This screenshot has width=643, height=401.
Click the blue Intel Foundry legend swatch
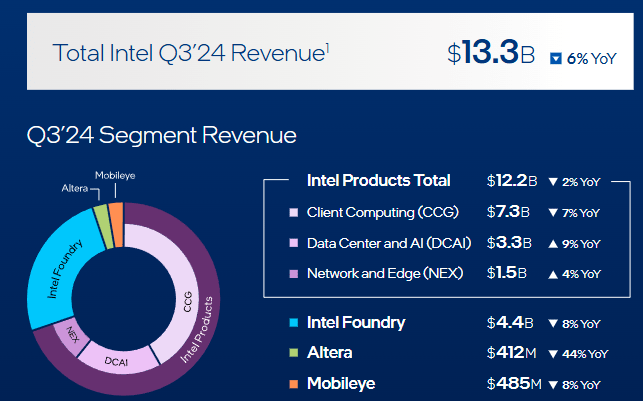click(293, 323)
